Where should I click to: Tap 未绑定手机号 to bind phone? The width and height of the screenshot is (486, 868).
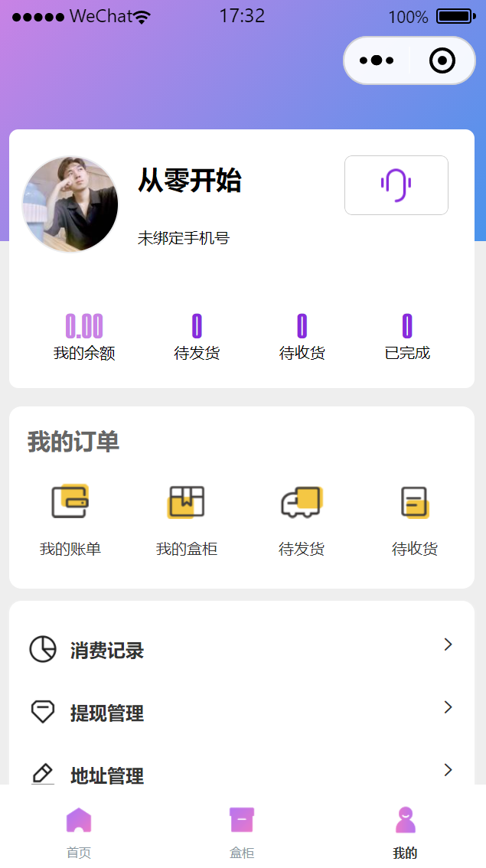[184, 239]
